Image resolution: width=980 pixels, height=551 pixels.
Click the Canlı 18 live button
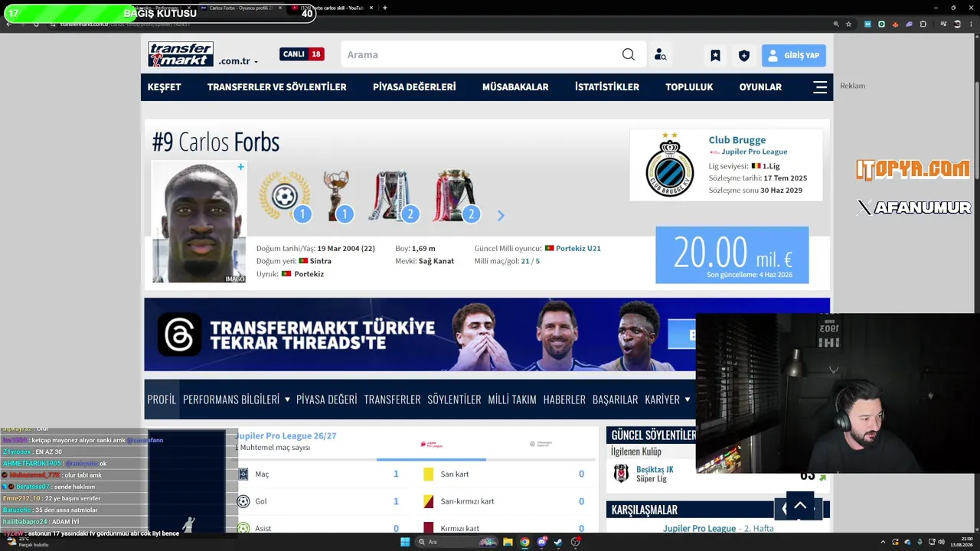pyautogui.click(x=302, y=54)
